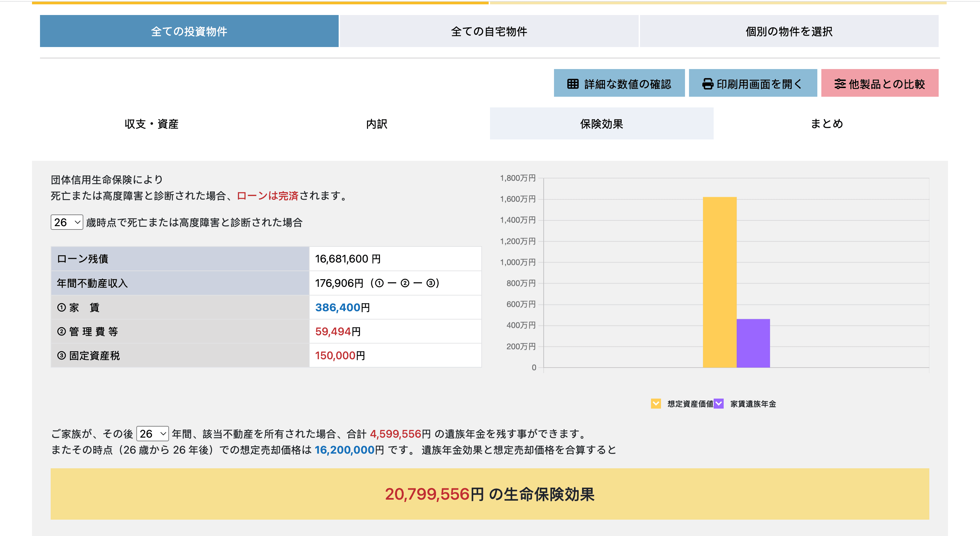
Task: Toggle the 家賃遺族年金 legend checkbox
Action: [x=719, y=404]
